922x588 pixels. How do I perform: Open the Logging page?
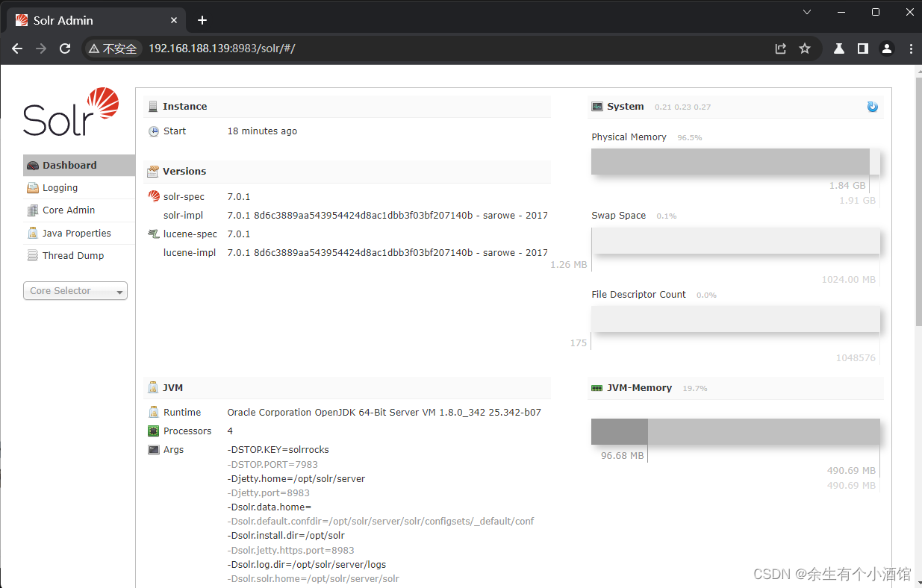point(79,188)
